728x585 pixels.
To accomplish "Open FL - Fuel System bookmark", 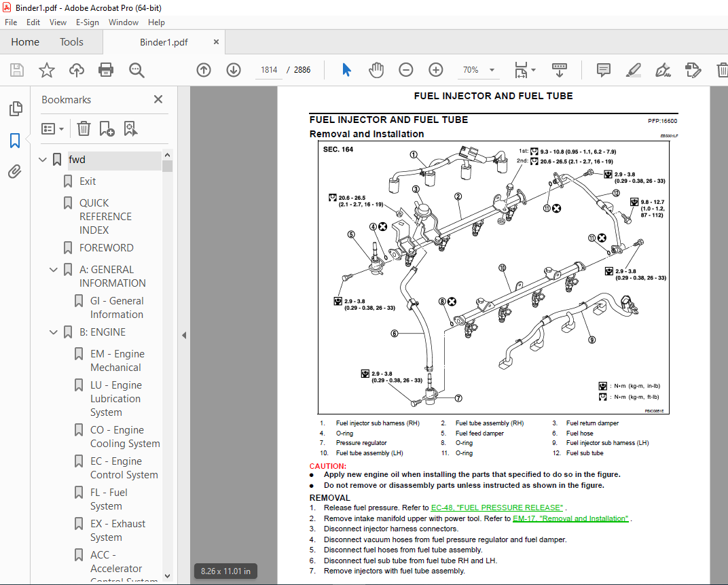I will pyautogui.click(x=109, y=499).
